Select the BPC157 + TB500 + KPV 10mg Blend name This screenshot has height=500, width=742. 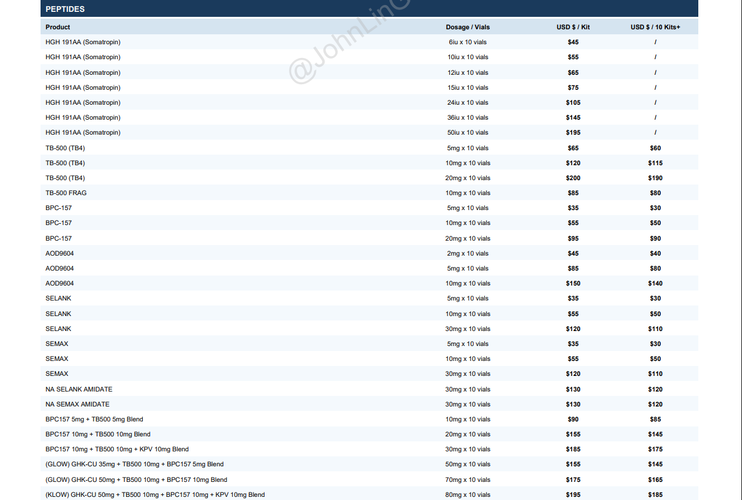(117, 449)
